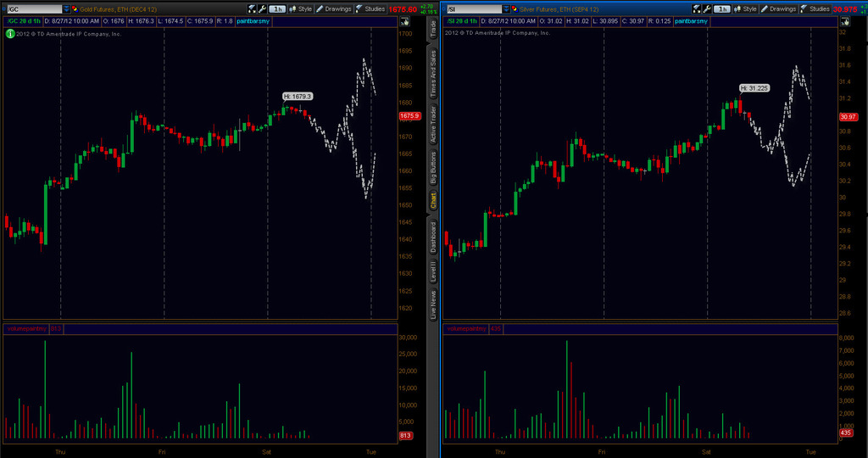Click the 1675.60 last price in Gold header
Image resolution: width=868 pixels, height=458 pixels.
403,9
